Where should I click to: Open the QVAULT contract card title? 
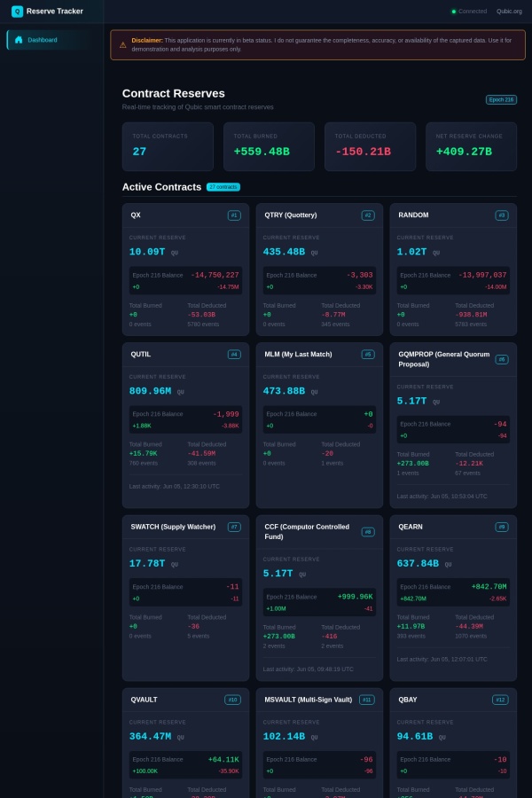[144, 700]
